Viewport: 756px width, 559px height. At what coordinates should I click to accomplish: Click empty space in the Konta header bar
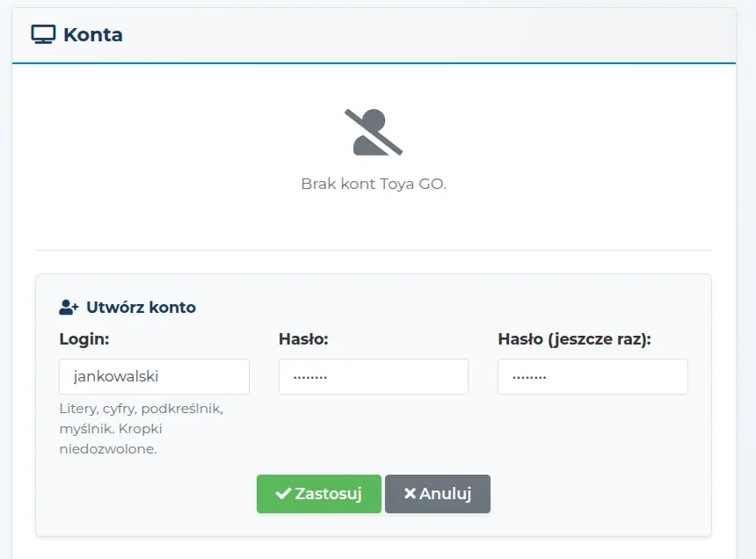440,35
